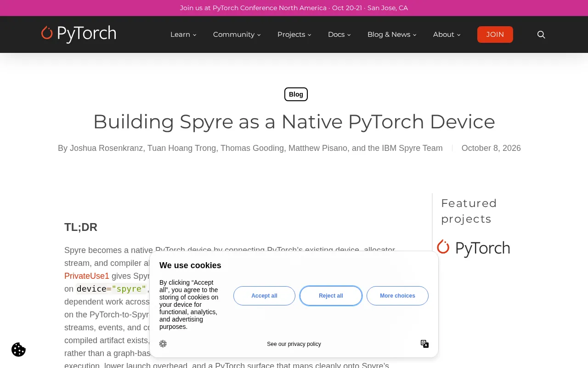Expand the Projects menu
Viewport: 588px width, 368px height.
(294, 34)
